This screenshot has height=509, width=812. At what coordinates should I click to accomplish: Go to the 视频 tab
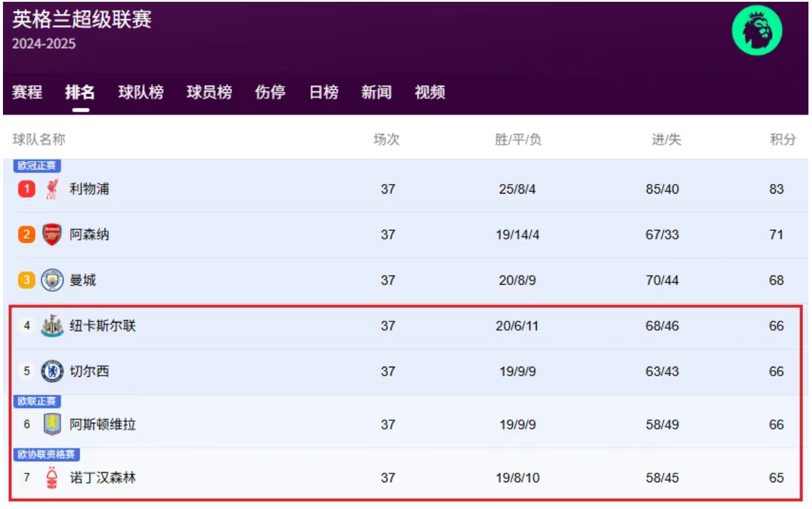point(430,92)
